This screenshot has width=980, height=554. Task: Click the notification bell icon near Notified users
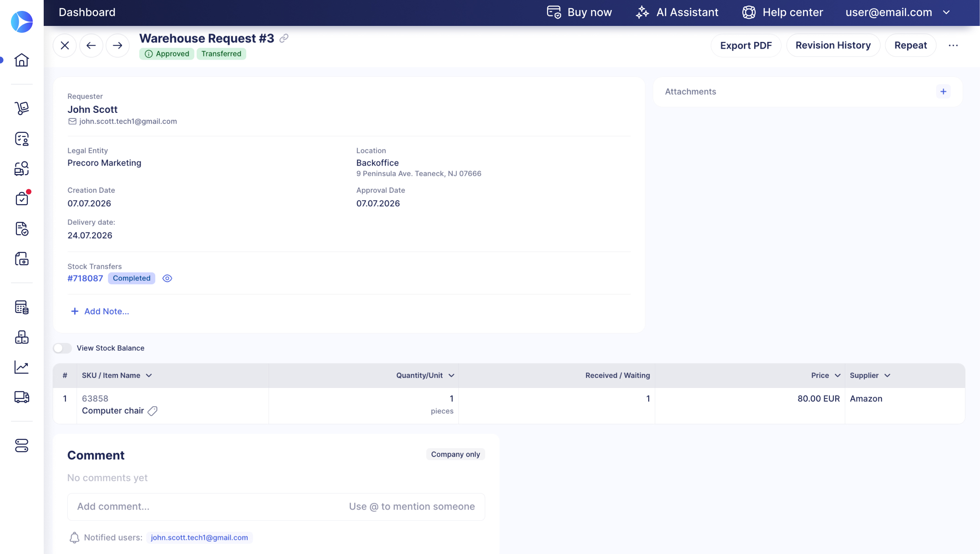74,538
